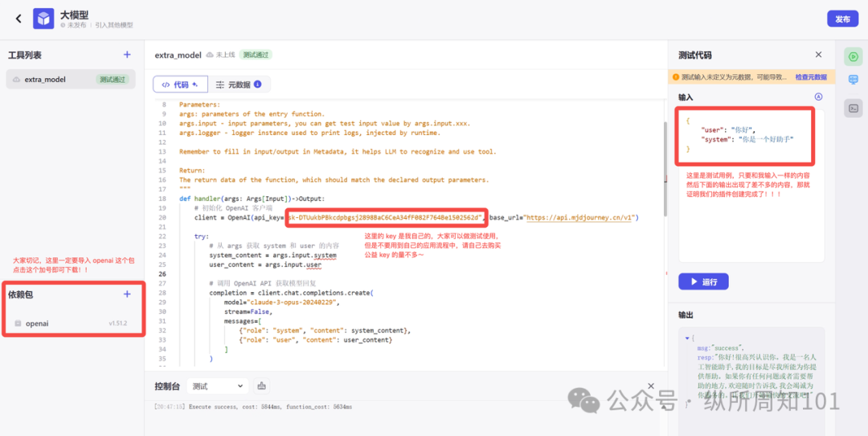
Task: Collapse the output JSON tree arrow
Action: [686, 338]
